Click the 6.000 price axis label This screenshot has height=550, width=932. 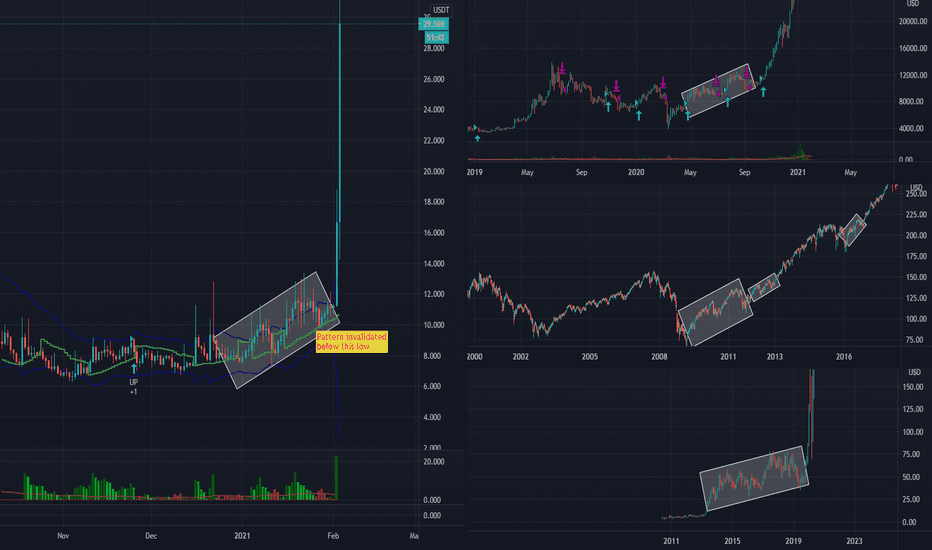[x=432, y=386]
